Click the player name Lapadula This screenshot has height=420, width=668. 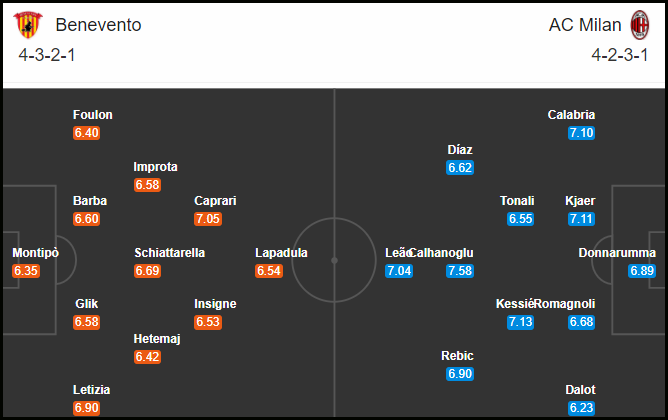click(x=281, y=253)
